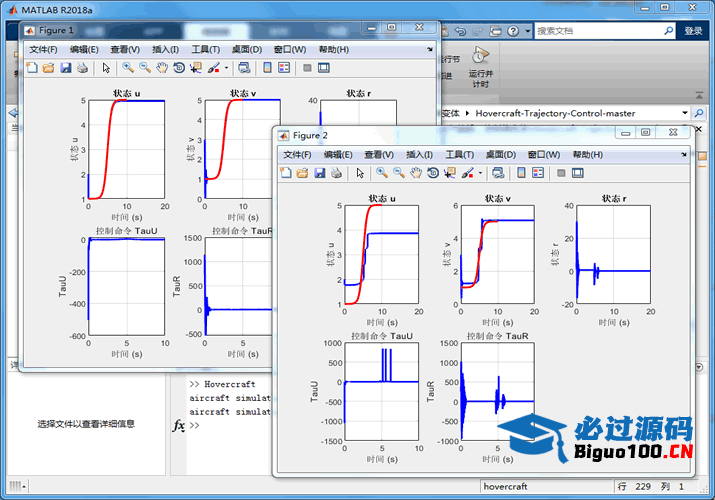715x500 pixels.
Task: Dock Figure 1 using menu bar arrow
Action: click(430, 49)
